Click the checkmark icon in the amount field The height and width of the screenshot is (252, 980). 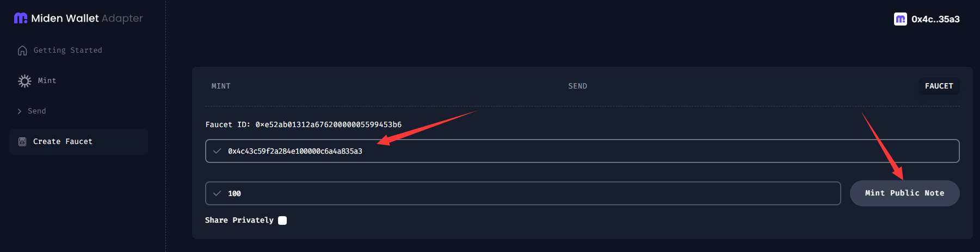(217, 193)
